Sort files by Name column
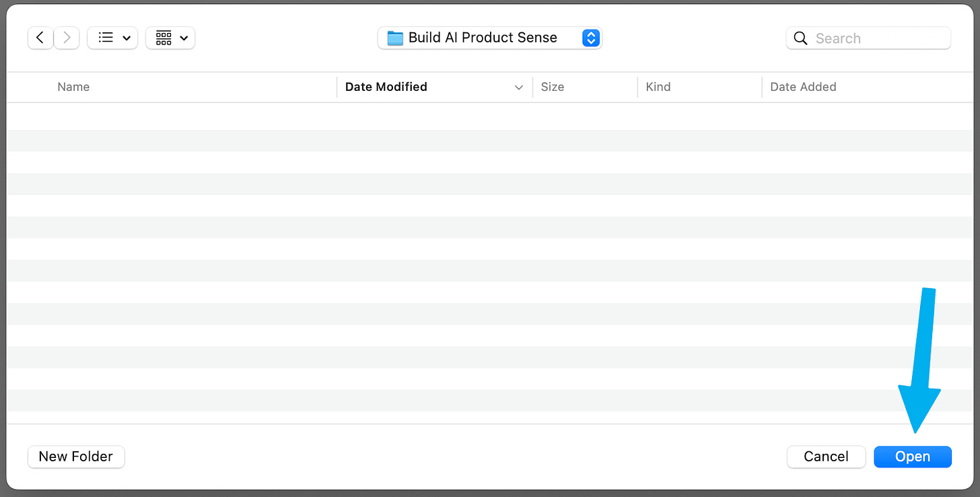This screenshot has width=980, height=497. tap(73, 87)
